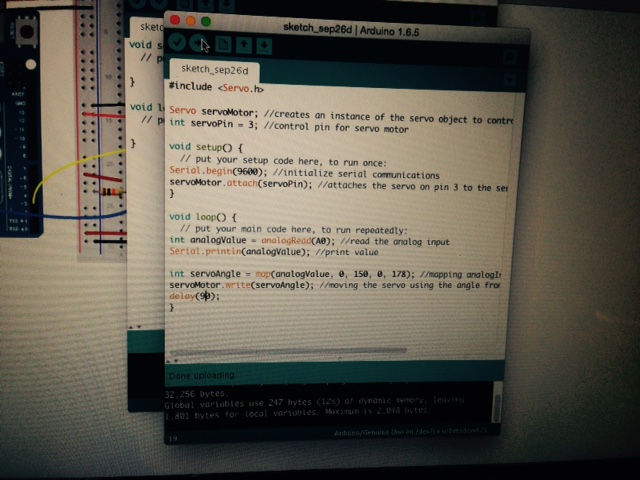
Task: Click 'servoMotor.write(servoAngle);' line
Action: coord(335,285)
